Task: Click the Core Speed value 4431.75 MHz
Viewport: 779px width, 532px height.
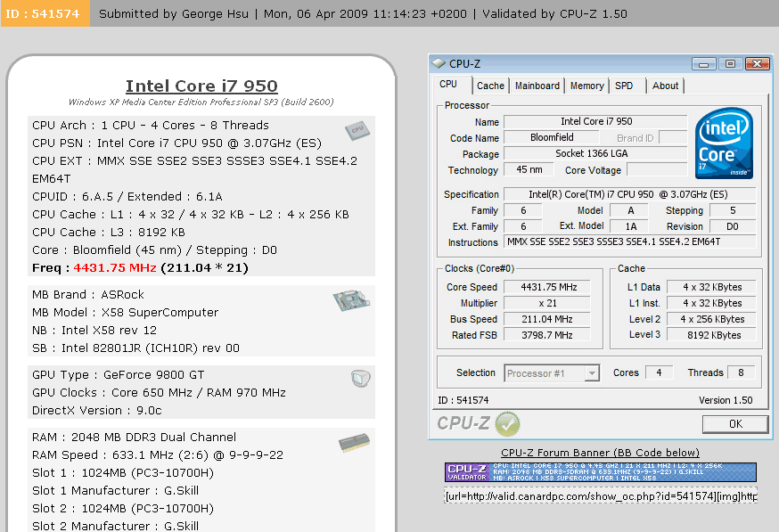Action: point(547,287)
